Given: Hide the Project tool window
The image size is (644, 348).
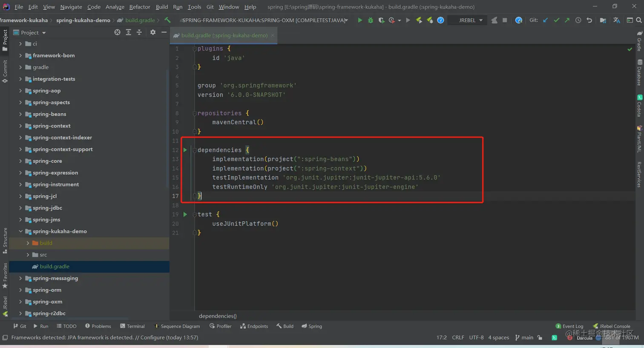Looking at the screenshot, I should click(x=164, y=32).
